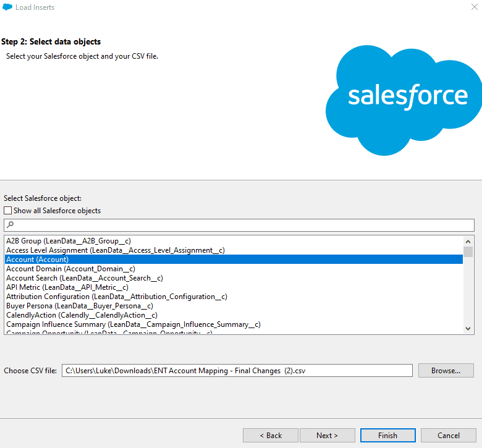The image size is (482, 448).
Task: Select Access Level Assignment object
Action: [x=115, y=250]
